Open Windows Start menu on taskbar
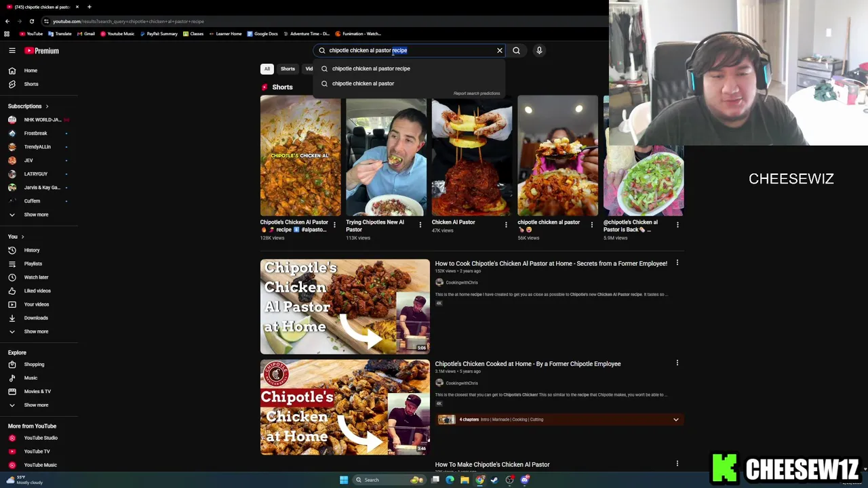The image size is (868, 488). (x=344, y=480)
